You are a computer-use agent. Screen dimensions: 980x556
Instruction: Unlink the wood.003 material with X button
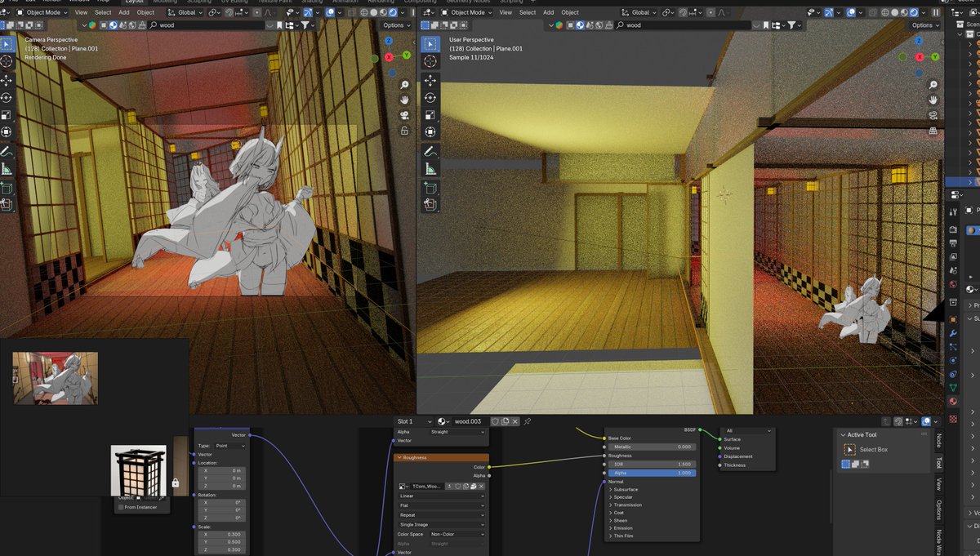point(516,421)
